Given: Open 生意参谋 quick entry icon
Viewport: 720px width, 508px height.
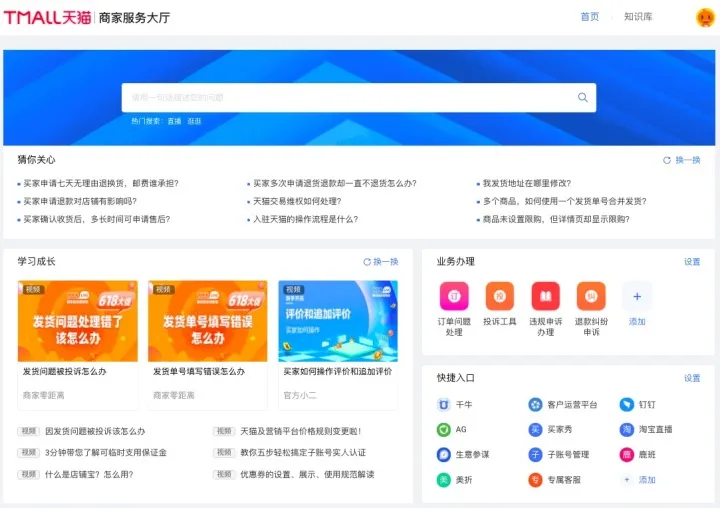Looking at the screenshot, I should 443,455.
